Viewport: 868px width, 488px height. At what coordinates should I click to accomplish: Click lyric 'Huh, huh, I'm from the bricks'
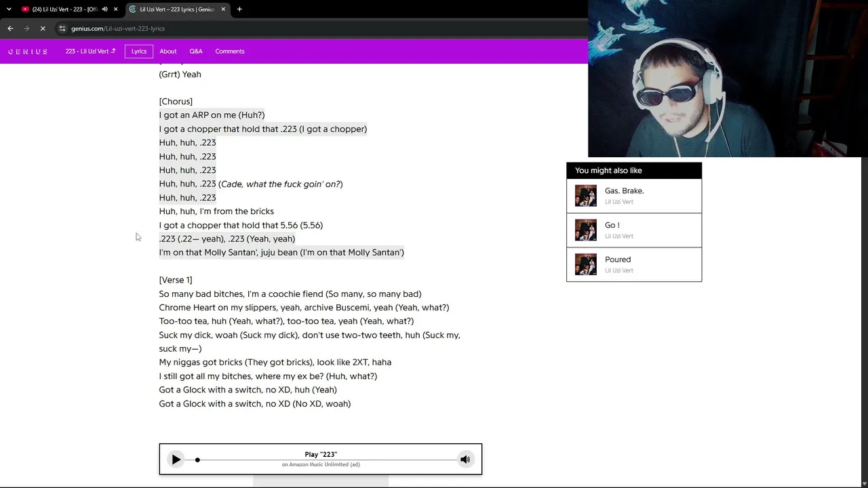(x=216, y=211)
